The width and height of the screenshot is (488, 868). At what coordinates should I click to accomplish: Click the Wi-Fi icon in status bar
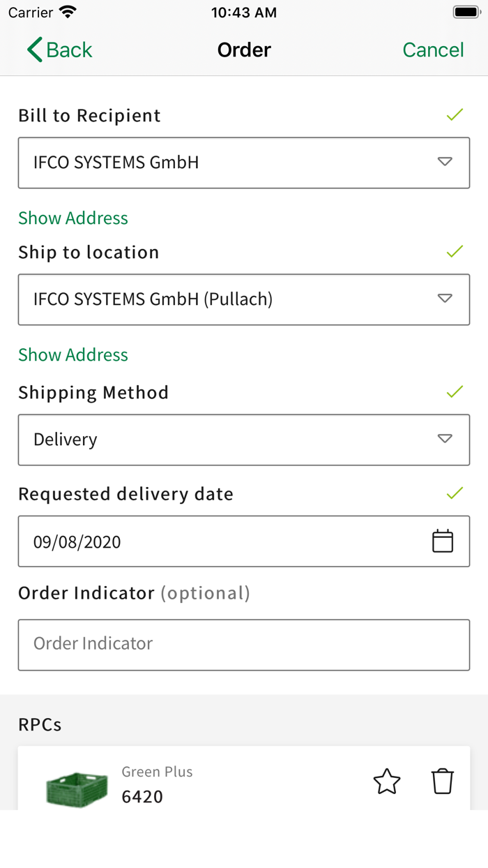click(x=66, y=11)
